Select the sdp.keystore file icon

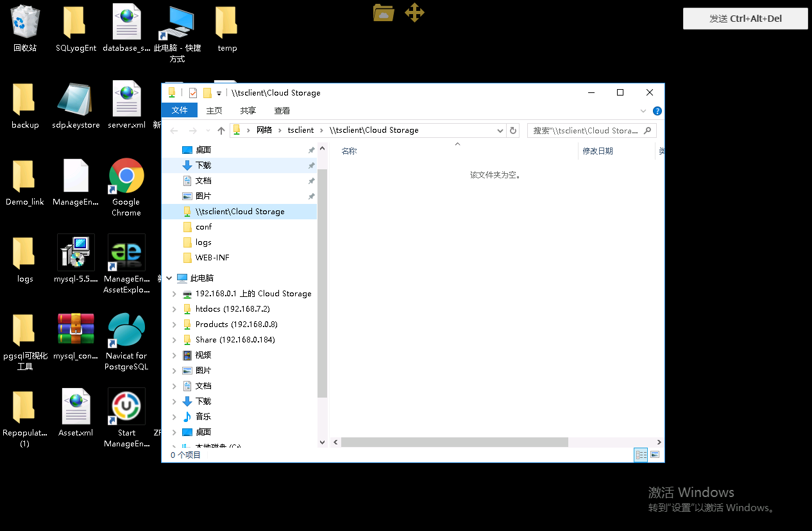tap(76, 99)
